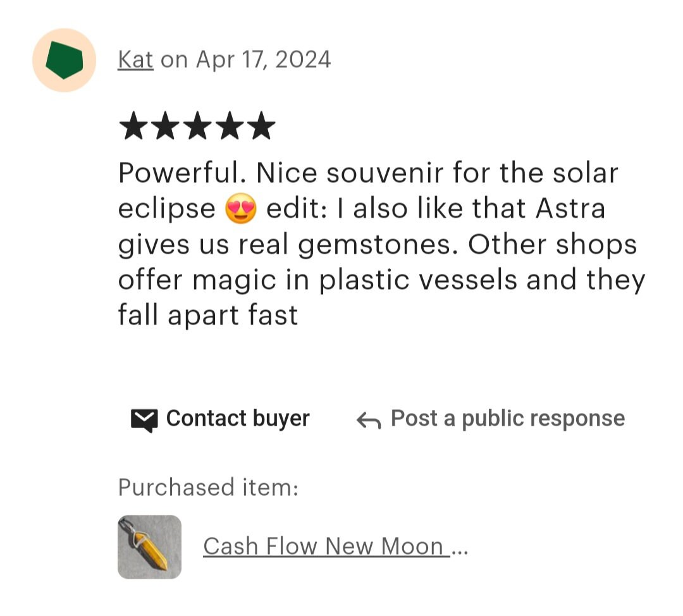Click the fifth star in the rating
Screen dimensions: 683x616
(261, 125)
